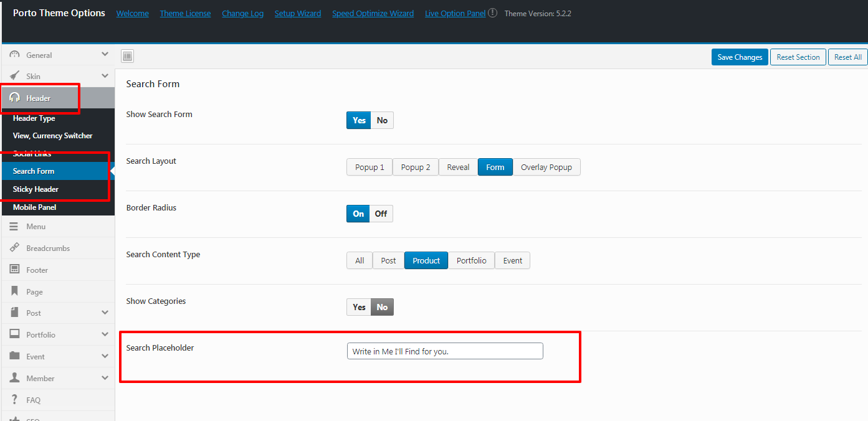Click the Menu hamburger icon in sidebar
The width and height of the screenshot is (868, 421).
(x=14, y=227)
